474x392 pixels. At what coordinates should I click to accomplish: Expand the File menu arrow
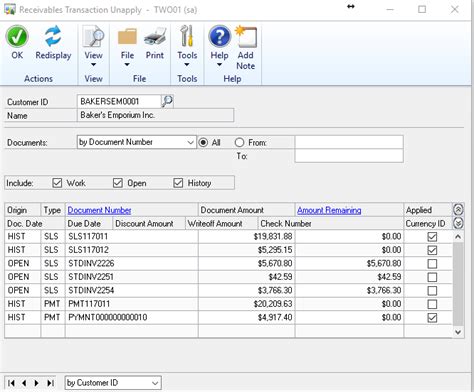127,65
